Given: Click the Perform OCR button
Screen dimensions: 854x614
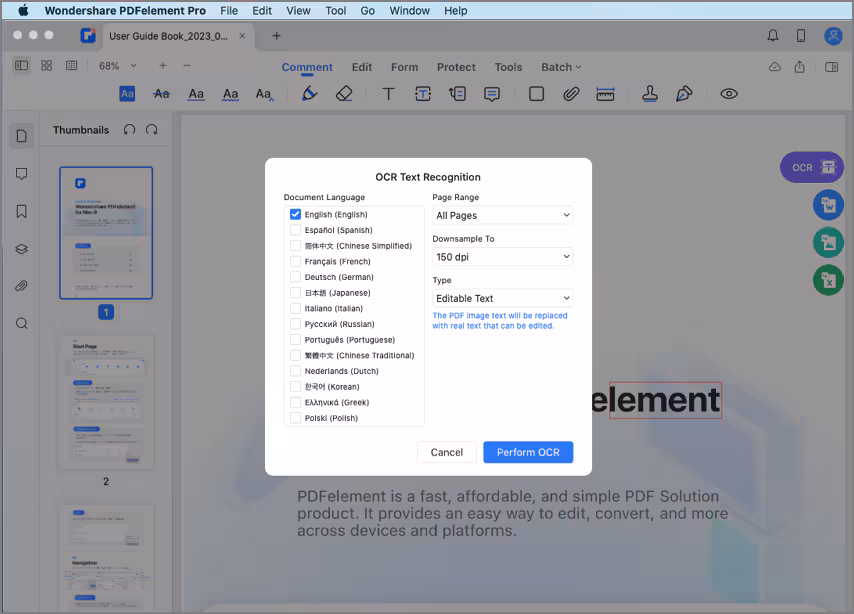Looking at the screenshot, I should click(528, 452).
